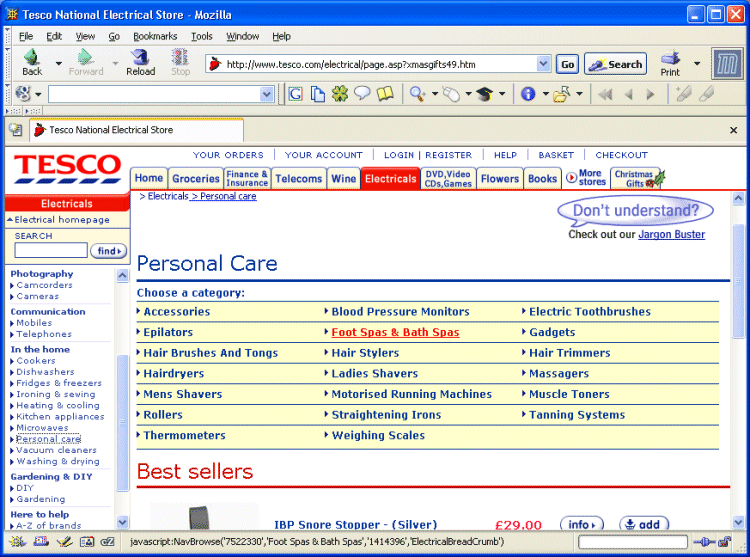Open the URL bar history dropdown
This screenshot has height=557, width=750.
coord(543,64)
